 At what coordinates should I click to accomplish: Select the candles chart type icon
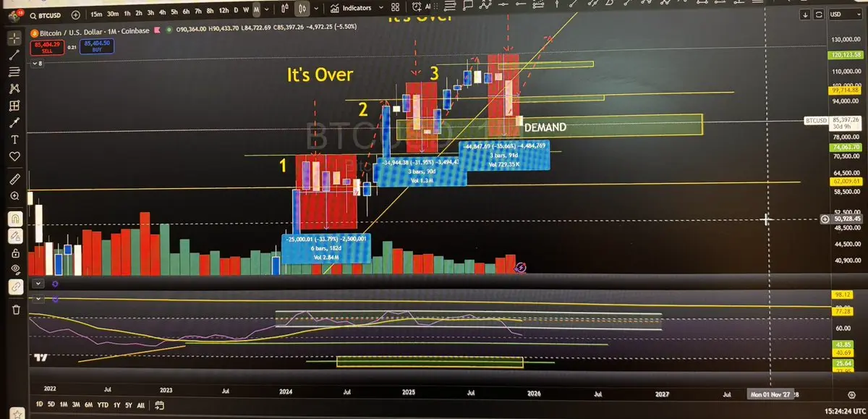[x=302, y=9]
